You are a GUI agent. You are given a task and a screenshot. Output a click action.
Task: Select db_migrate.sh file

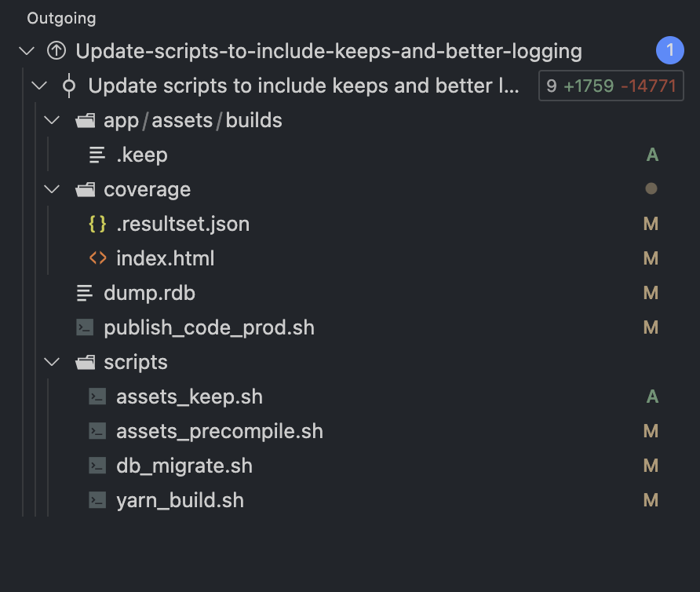pos(184,466)
